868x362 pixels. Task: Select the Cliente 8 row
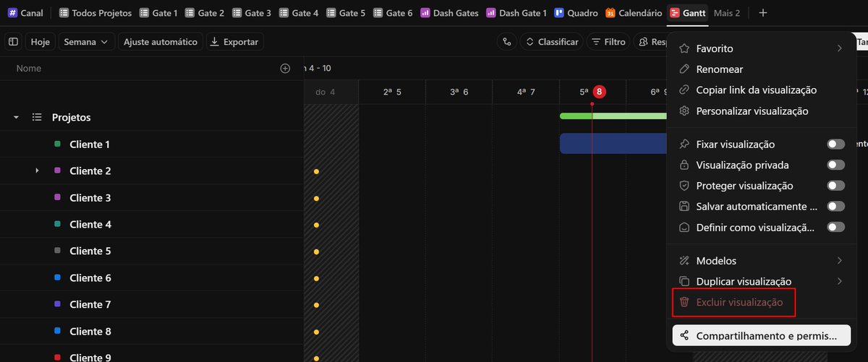(152, 331)
